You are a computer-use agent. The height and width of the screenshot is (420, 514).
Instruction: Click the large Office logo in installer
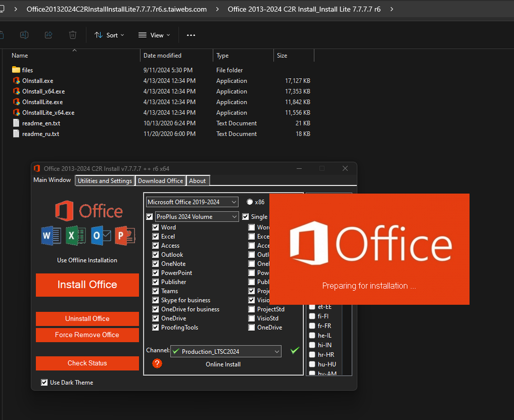point(89,211)
